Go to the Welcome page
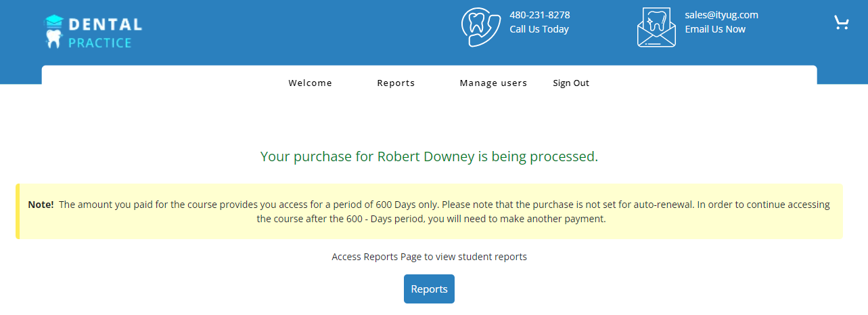 point(310,83)
